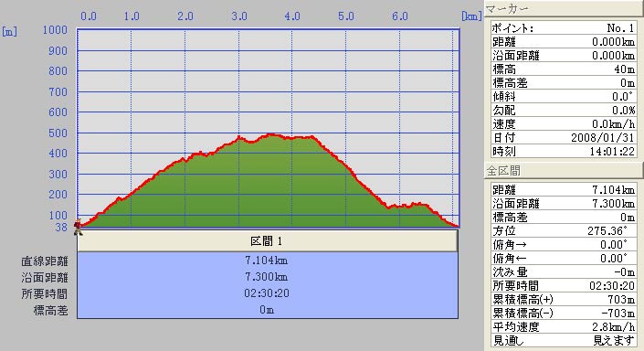Select the 区間 1 section header bar
This screenshot has height=351, width=644.
click(267, 240)
